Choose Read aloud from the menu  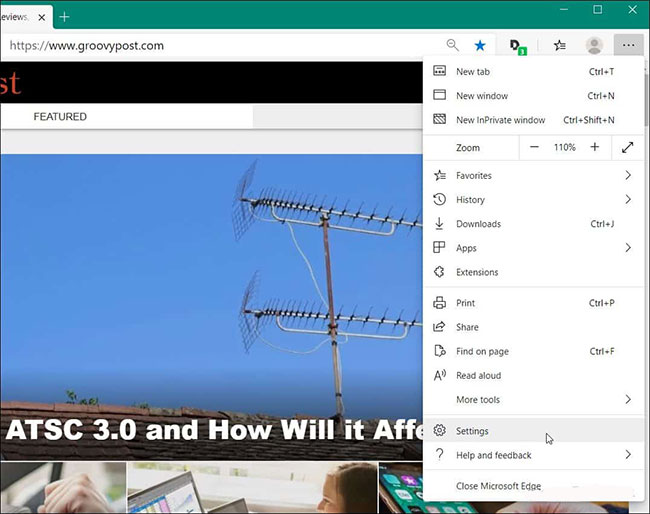(533, 375)
